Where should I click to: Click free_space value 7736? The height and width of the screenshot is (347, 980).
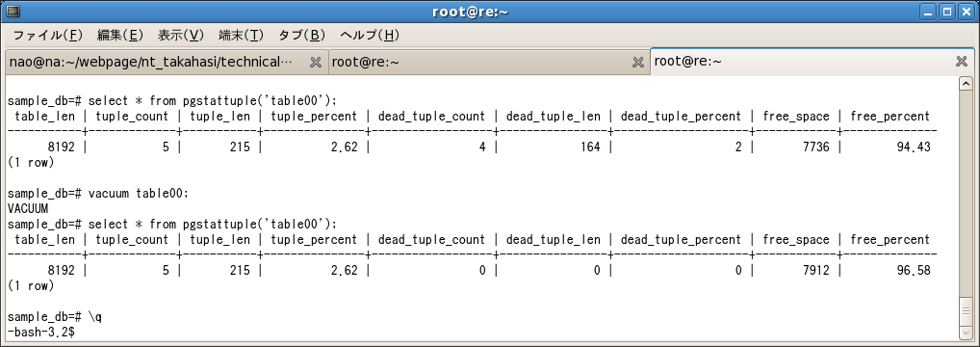(816, 147)
